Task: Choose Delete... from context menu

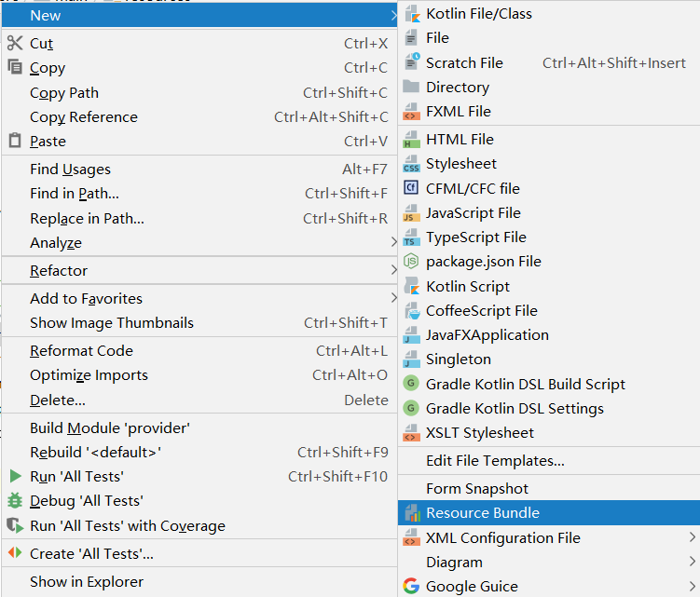Action: (x=199, y=400)
